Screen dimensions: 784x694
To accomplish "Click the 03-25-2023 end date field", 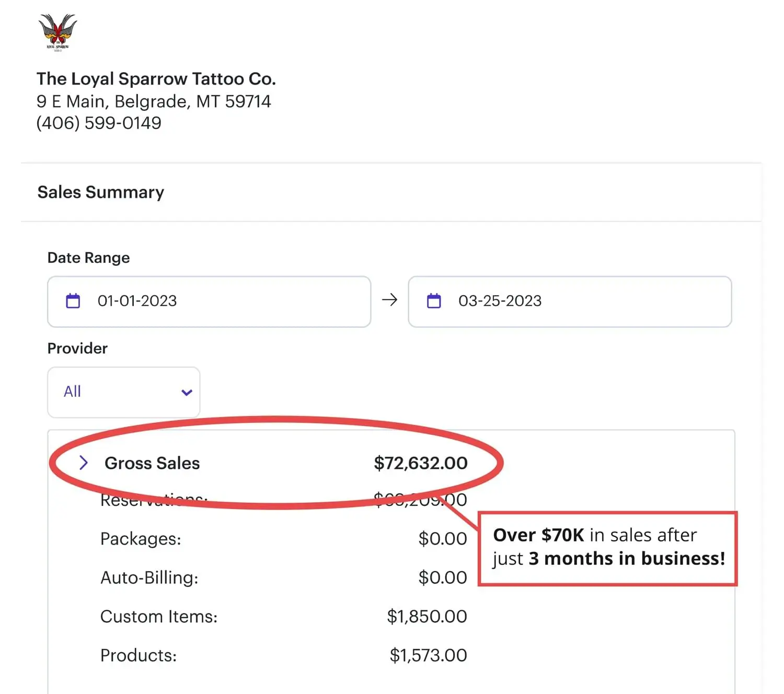I will click(570, 302).
